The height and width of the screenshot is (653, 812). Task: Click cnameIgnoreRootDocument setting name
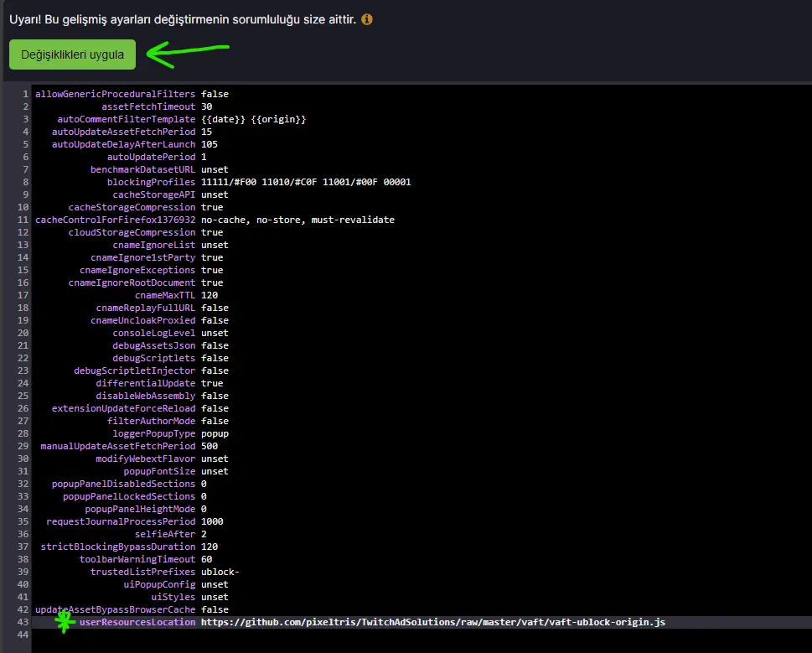[x=132, y=282]
